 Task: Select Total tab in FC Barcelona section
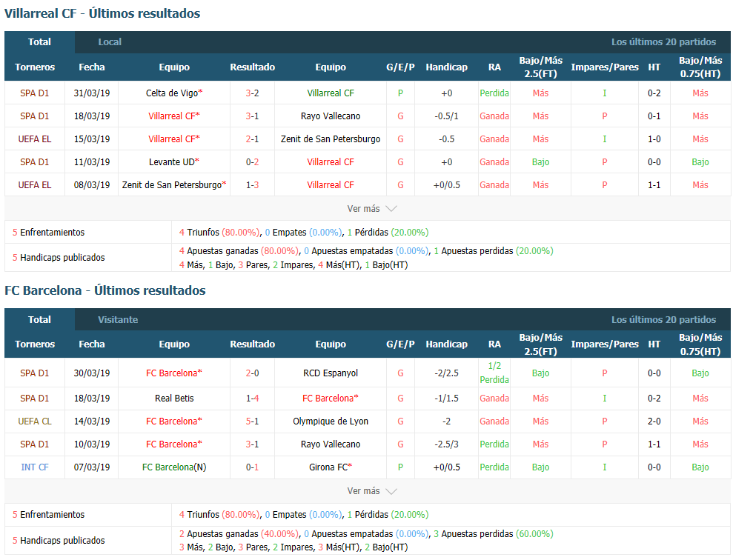[x=39, y=319]
